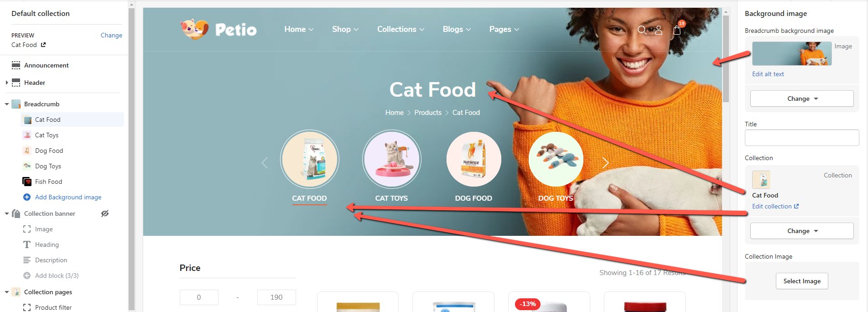
Task: Open the user account icon
Action: point(659,30)
